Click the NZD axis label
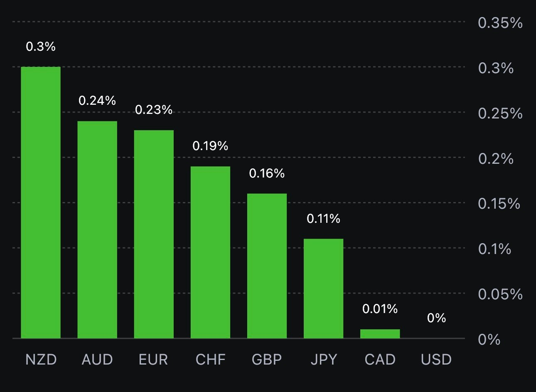 click(41, 360)
